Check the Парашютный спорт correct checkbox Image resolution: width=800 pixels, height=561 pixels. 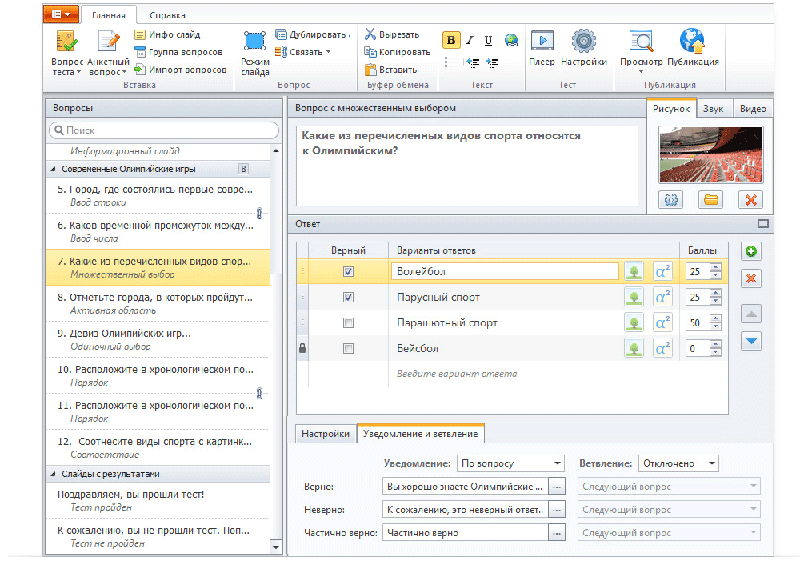click(348, 323)
